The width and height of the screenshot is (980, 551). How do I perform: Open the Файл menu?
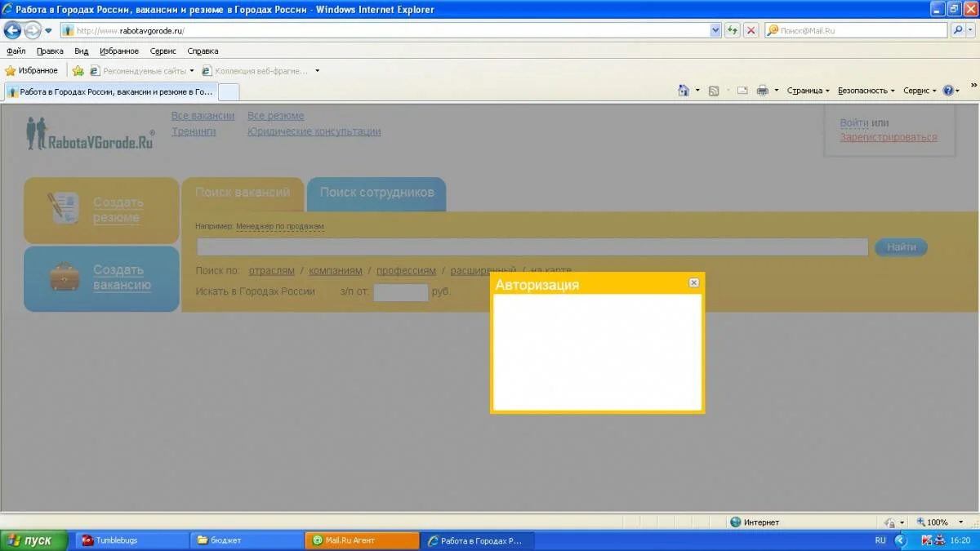16,51
